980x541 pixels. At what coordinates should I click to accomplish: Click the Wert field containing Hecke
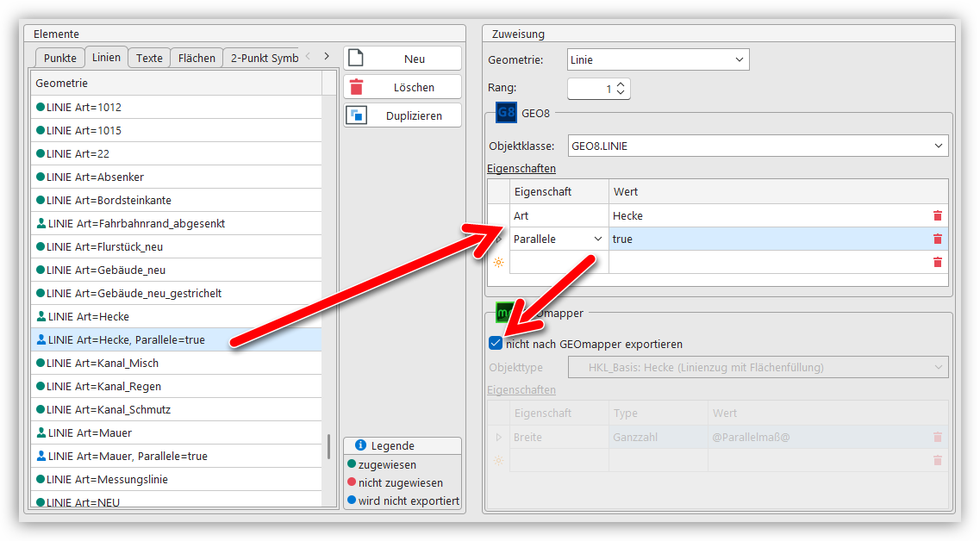[x=767, y=216]
